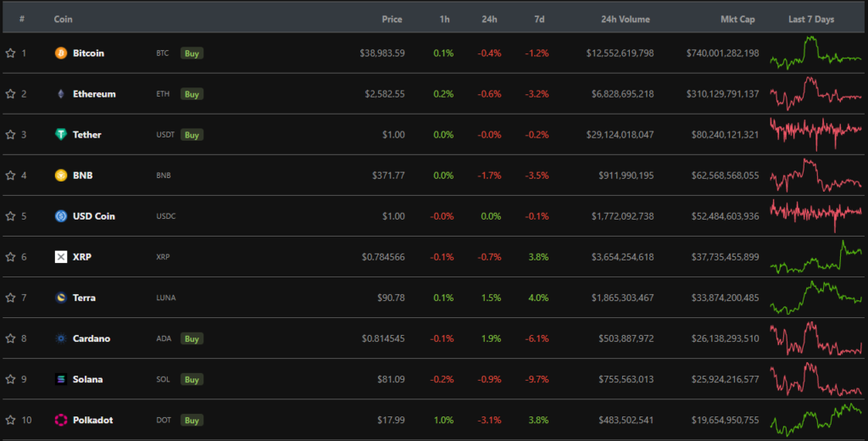
Task: Click the green Tether logo icon
Action: coord(61,135)
